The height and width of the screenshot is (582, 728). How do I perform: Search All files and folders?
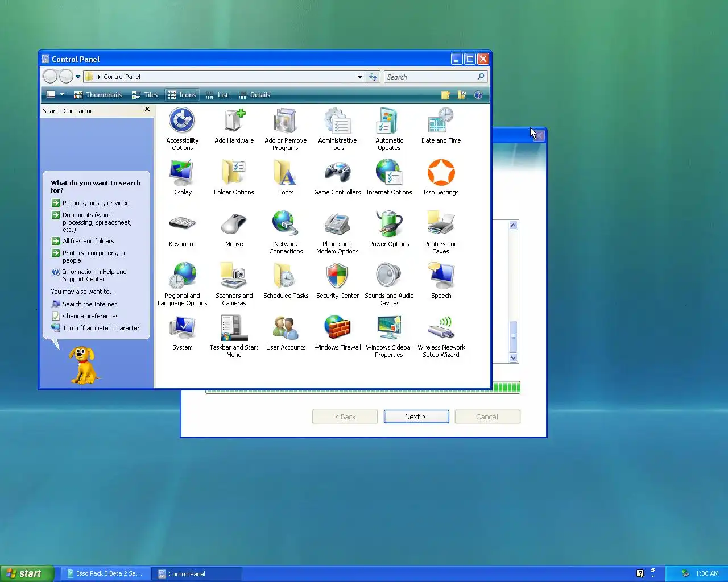[x=83, y=241]
